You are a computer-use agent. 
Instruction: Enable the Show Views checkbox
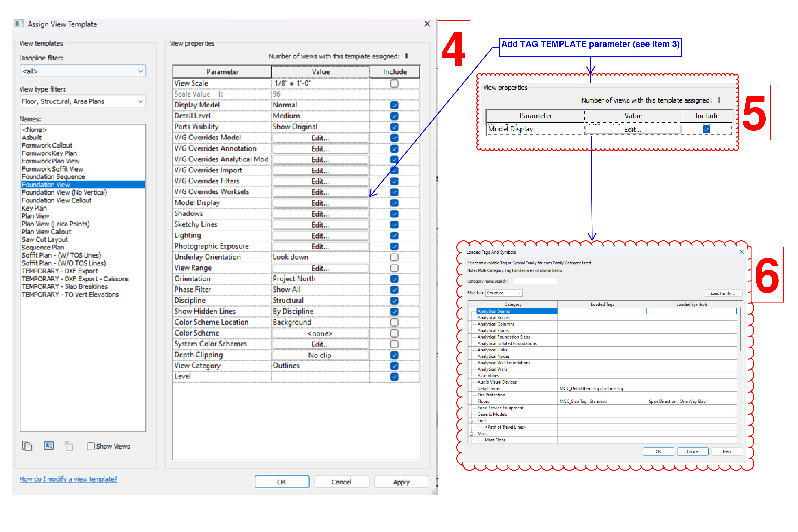(x=91, y=446)
